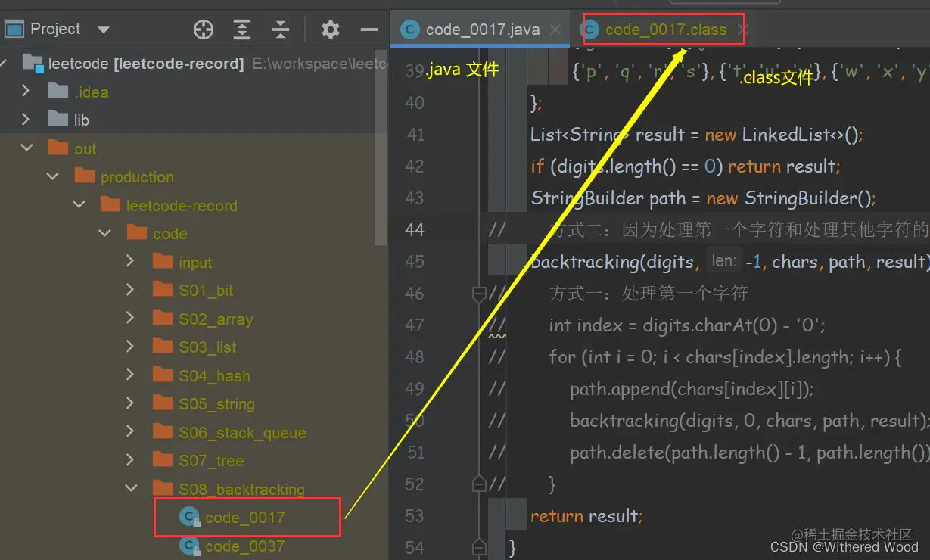Viewport: 930px width, 560px height.
Task: Click the Project window icon
Action: point(14,30)
